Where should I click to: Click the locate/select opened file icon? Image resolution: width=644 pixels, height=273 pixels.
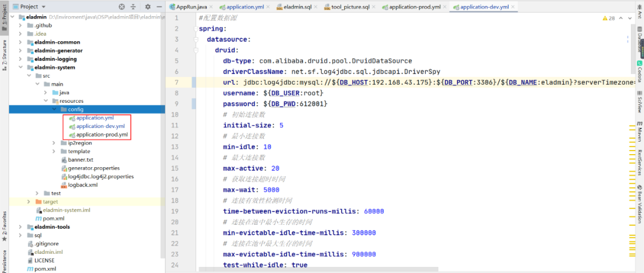[x=122, y=7]
